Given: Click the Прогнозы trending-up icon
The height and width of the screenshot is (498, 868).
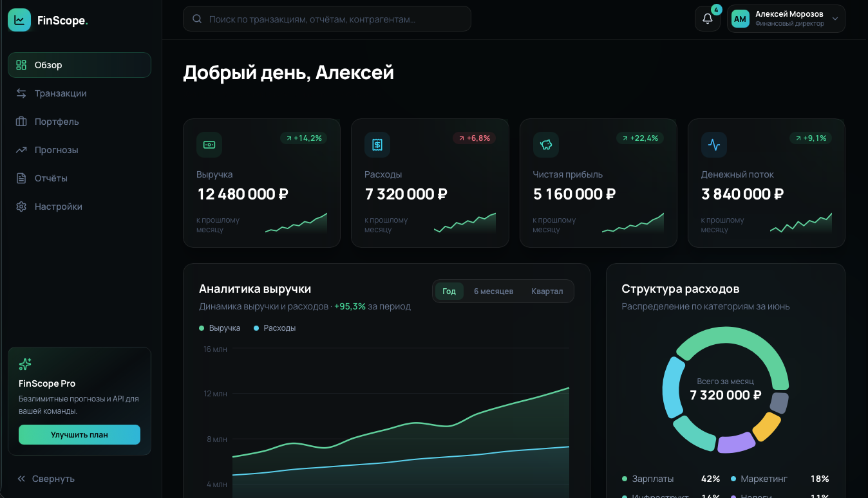Looking at the screenshot, I should click(x=21, y=150).
